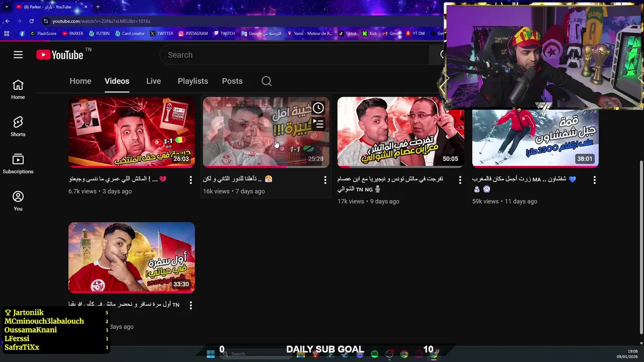The width and height of the screenshot is (644, 362).
Task: Click Add to queue icon on hovered thumbnail
Action: 318,123
